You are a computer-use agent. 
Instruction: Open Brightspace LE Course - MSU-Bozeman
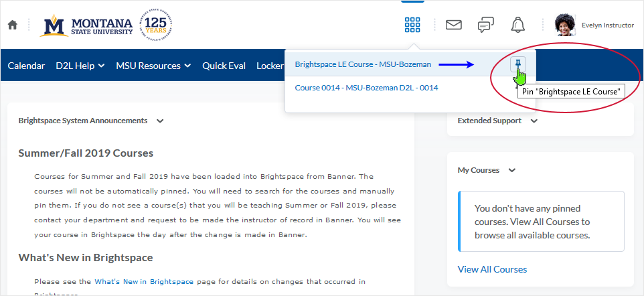tap(363, 64)
